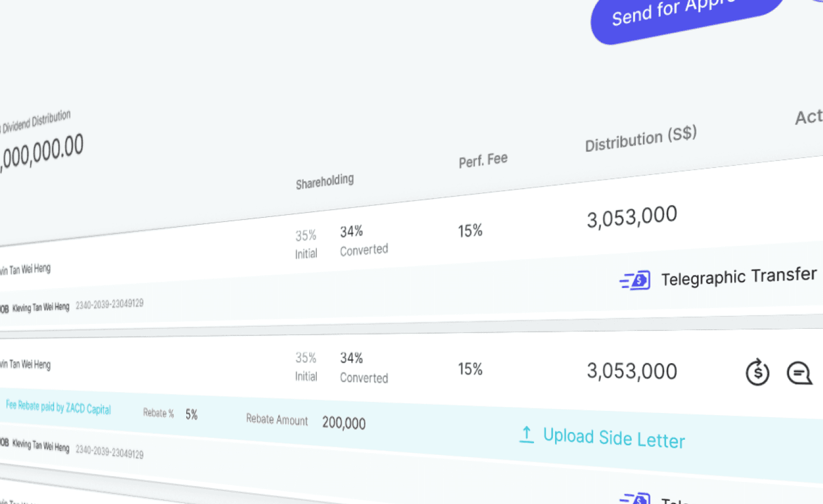Viewport: 823px width, 504px height.
Task: Select the Perf. Fee column header
Action: click(x=483, y=160)
